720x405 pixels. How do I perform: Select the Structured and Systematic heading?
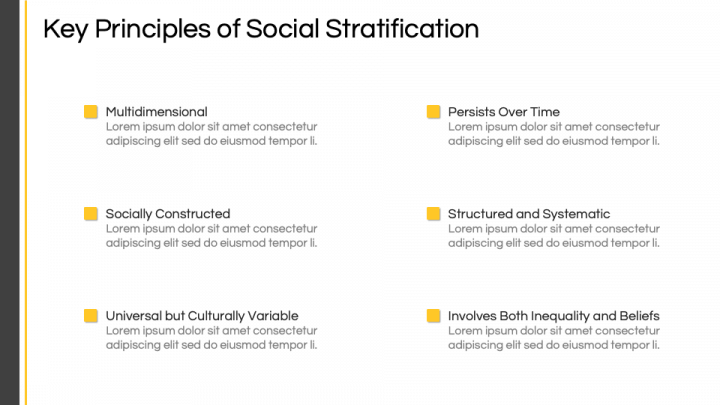tap(529, 214)
